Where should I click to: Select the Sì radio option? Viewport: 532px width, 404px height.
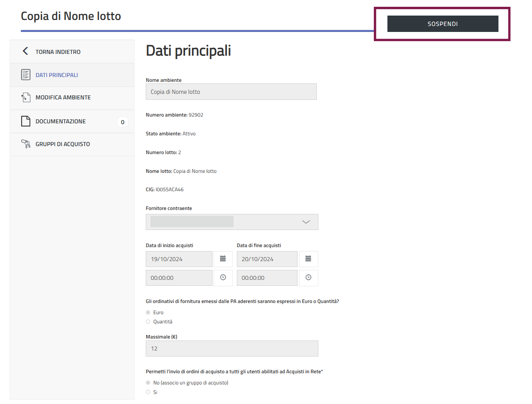point(148,392)
